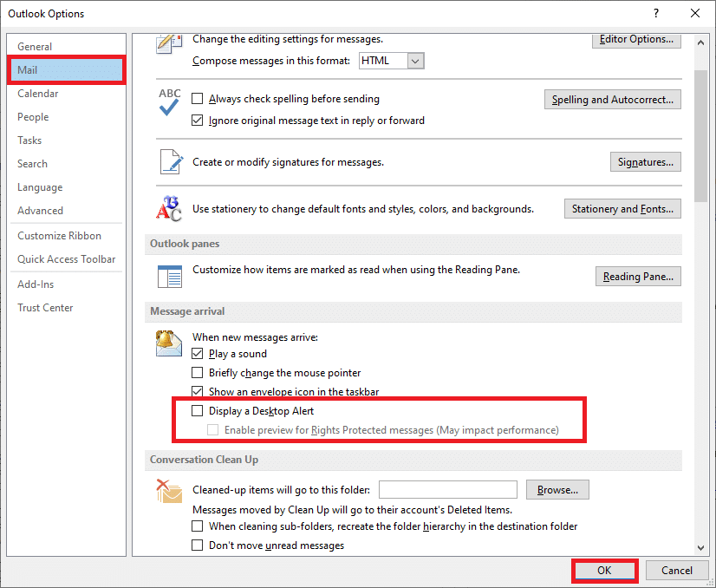Uncheck Show an envelope icon in taskbar
This screenshot has width=716, height=588.
tap(198, 391)
